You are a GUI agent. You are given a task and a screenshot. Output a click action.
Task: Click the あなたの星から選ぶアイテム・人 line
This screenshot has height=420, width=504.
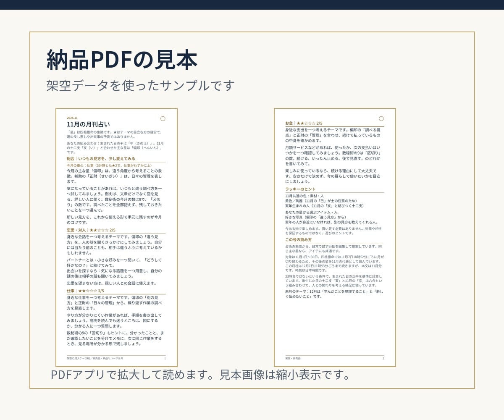pos(311,213)
